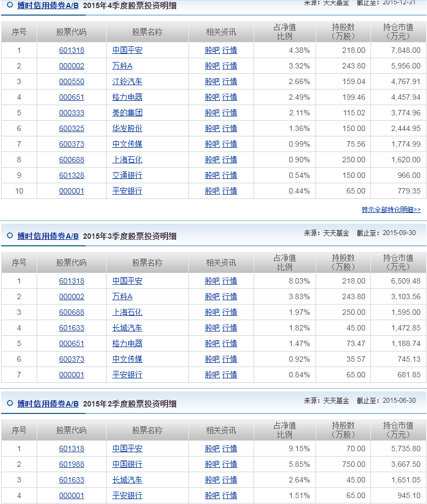
Task: Open 博时信用债券A/B link in Q2 heading
Action: [48, 404]
